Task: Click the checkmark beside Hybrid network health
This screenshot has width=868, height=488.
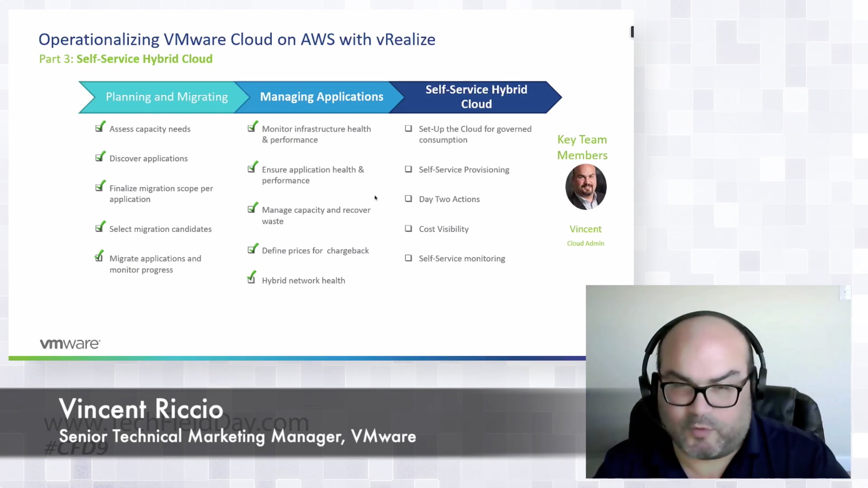Action: (x=252, y=278)
